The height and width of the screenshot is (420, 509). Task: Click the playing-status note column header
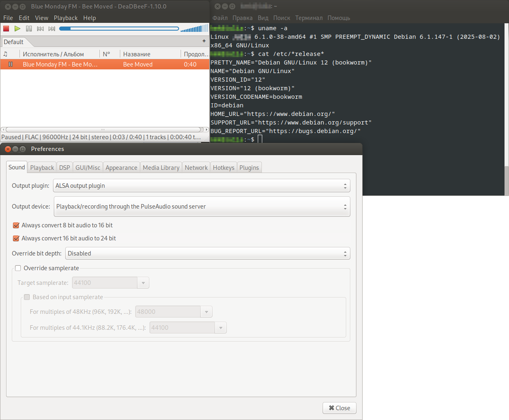coord(6,54)
